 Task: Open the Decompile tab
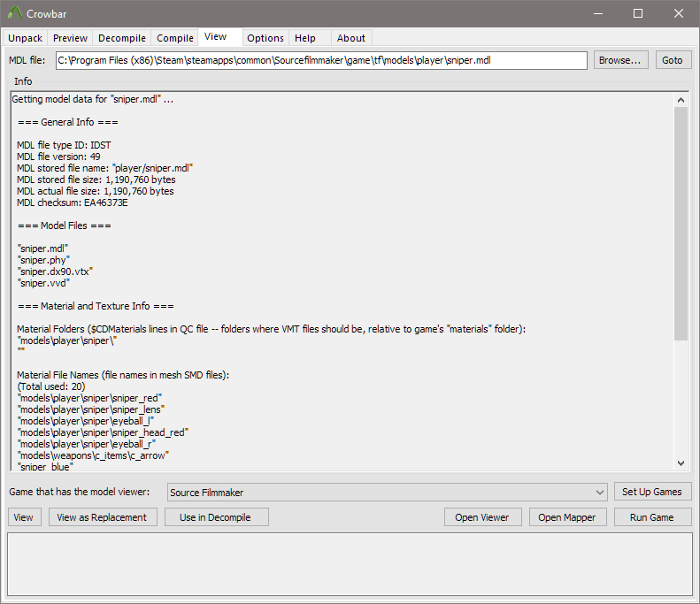[122, 38]
